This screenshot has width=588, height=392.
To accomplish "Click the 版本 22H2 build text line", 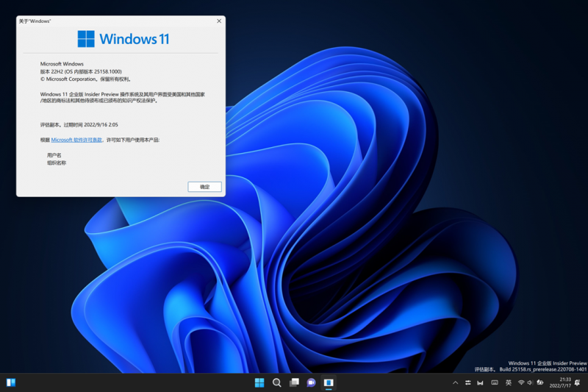I will click(x=81, y=71).
